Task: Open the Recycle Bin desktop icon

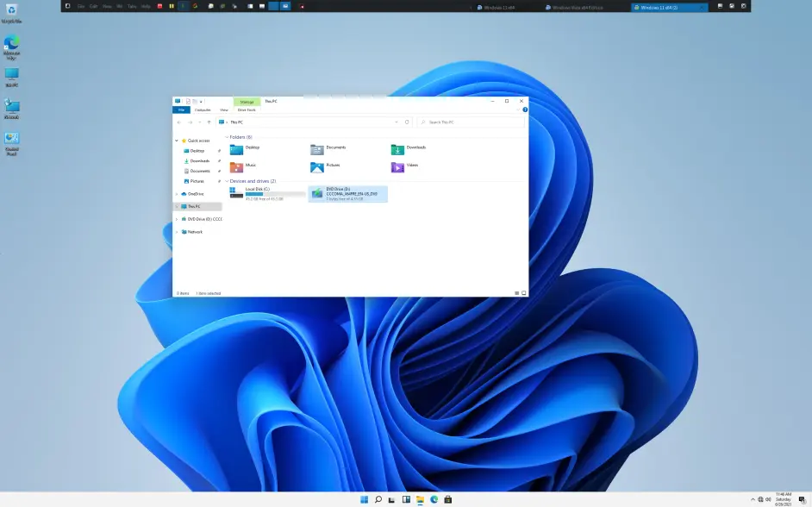Action: 11,14
